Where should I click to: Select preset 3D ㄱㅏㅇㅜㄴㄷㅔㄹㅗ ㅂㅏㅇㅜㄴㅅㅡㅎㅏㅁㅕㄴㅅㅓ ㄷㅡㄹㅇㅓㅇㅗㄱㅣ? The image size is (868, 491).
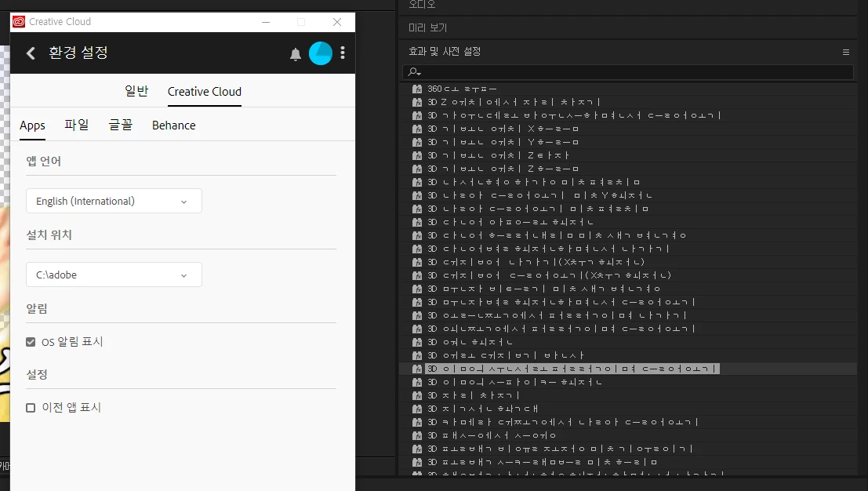(574, 115)
